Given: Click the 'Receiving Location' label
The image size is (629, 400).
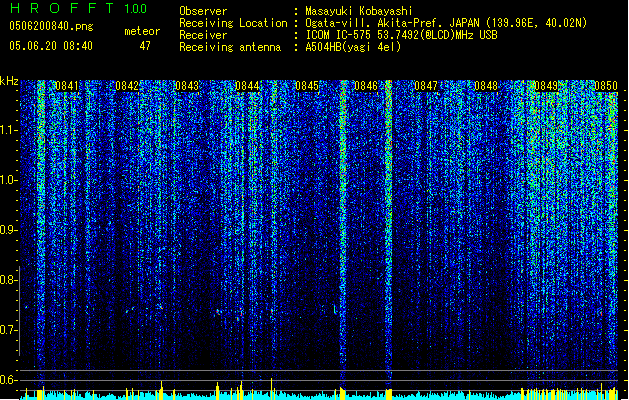Looking at the screenshot, I should [233, 23].
